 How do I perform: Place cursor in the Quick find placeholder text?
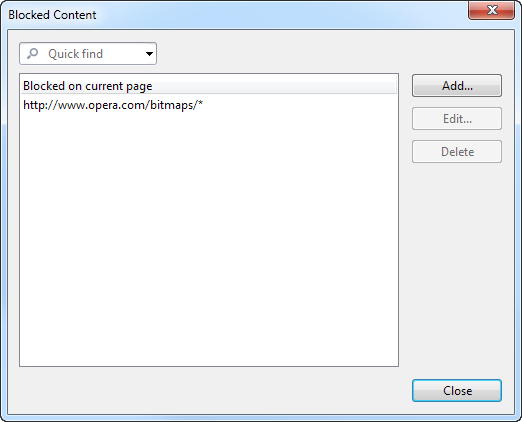pyautogui.click(x=76, y=54)
